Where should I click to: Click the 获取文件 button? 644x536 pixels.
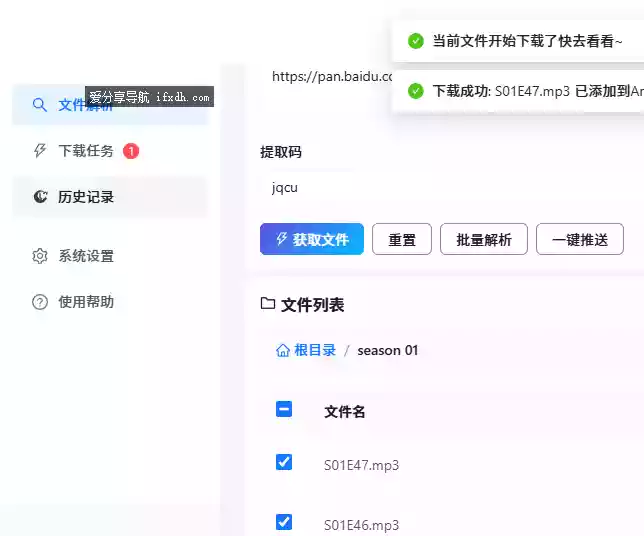click(312, 239)
